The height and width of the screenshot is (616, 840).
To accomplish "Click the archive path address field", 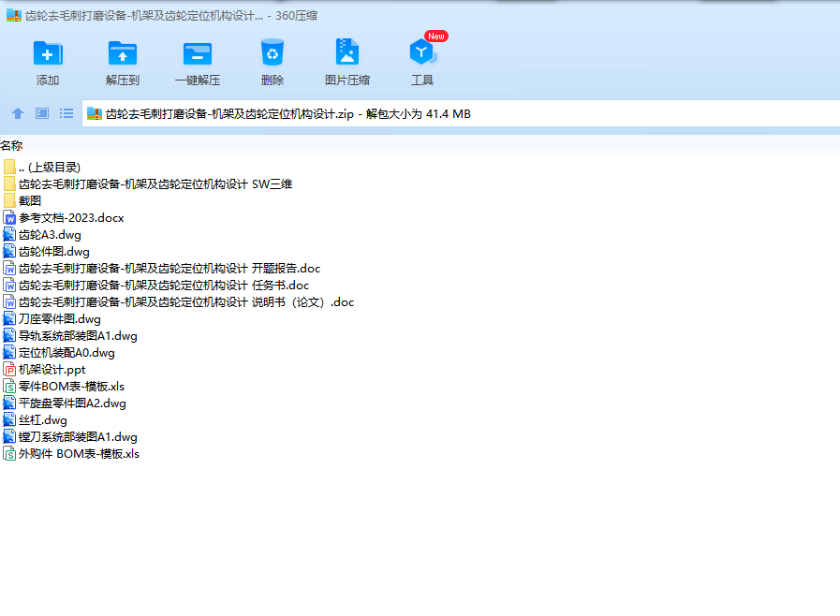I will point(461,113).
